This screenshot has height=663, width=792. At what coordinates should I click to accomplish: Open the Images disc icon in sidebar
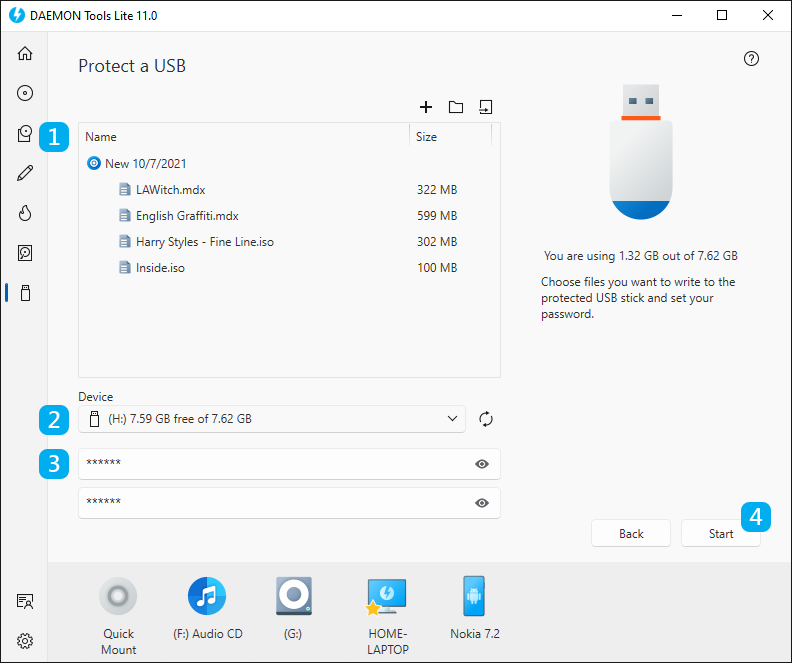point(25,93)
